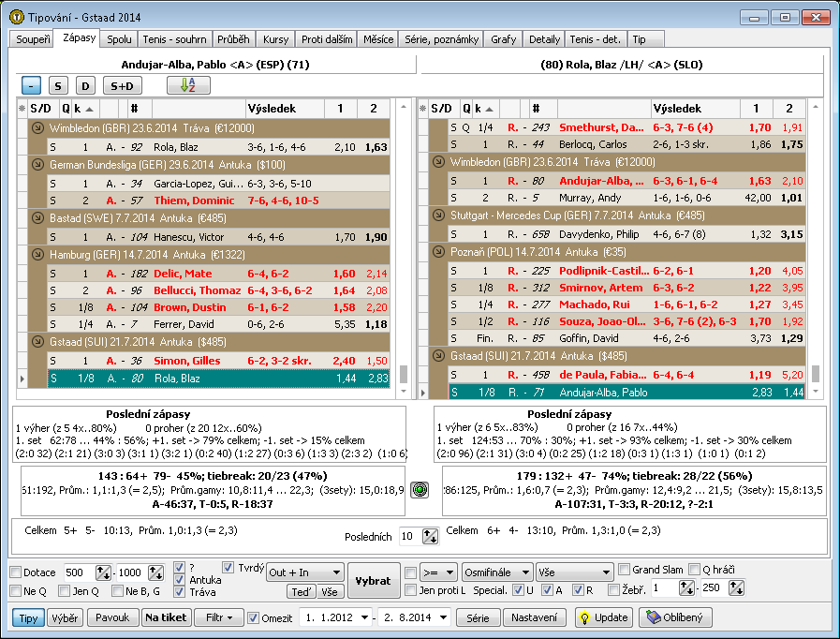Collapse Bastad tournament group

(x=37, y=218)
